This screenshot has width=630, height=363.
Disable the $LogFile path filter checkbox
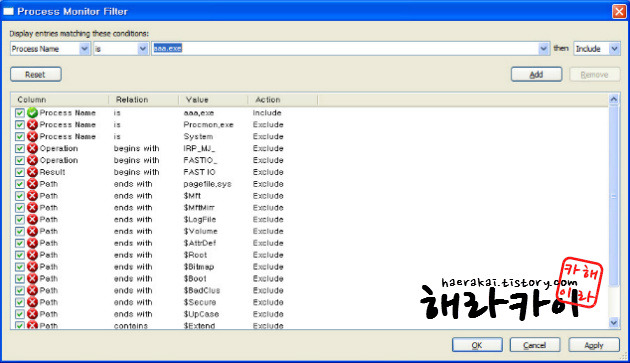click(x=20, y=219)
